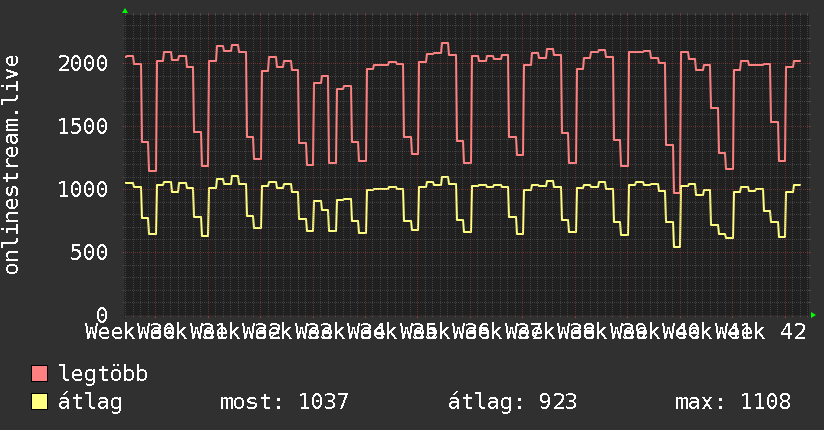Click the green arrow at end of x-axis
Image resolution: width=824 pixels, height=430 pixels.
pyautogui.click(x=813, y=315)
